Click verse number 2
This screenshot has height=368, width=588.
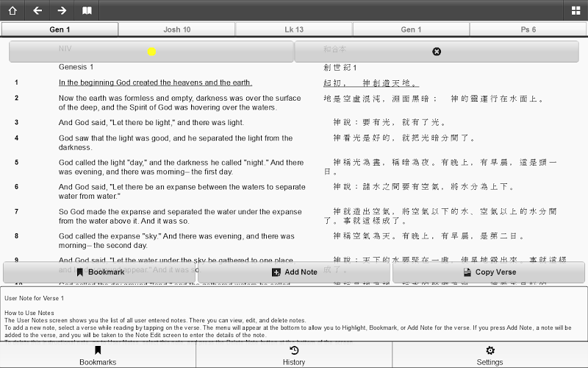16,98
